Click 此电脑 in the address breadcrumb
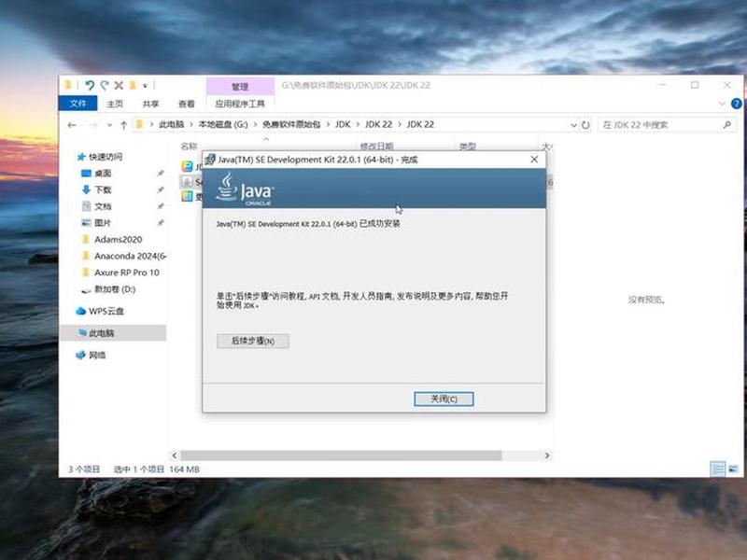Screen dimensions: 747x560 171,124
